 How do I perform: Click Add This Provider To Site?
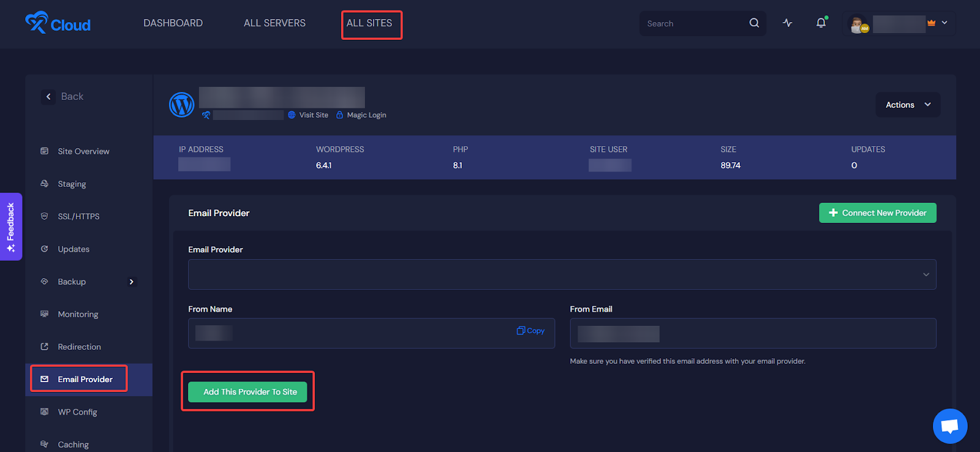tap(247, 392)
